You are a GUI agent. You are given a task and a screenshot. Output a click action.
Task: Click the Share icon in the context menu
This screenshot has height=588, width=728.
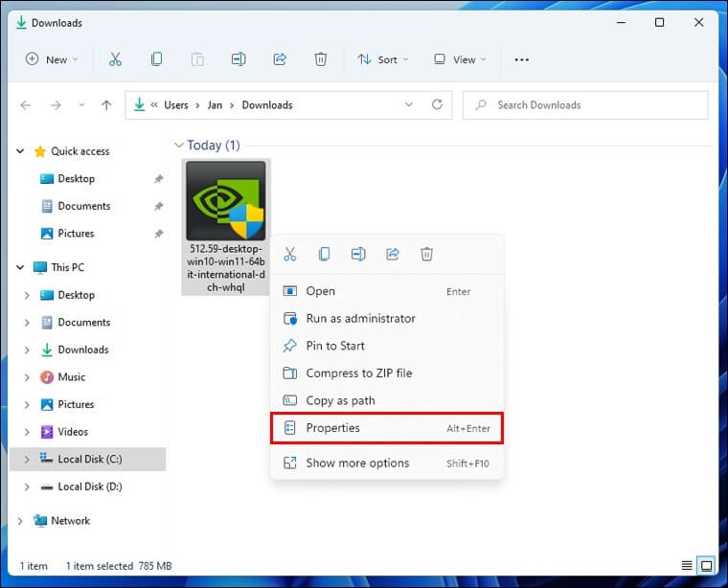(x=393, y=254)
